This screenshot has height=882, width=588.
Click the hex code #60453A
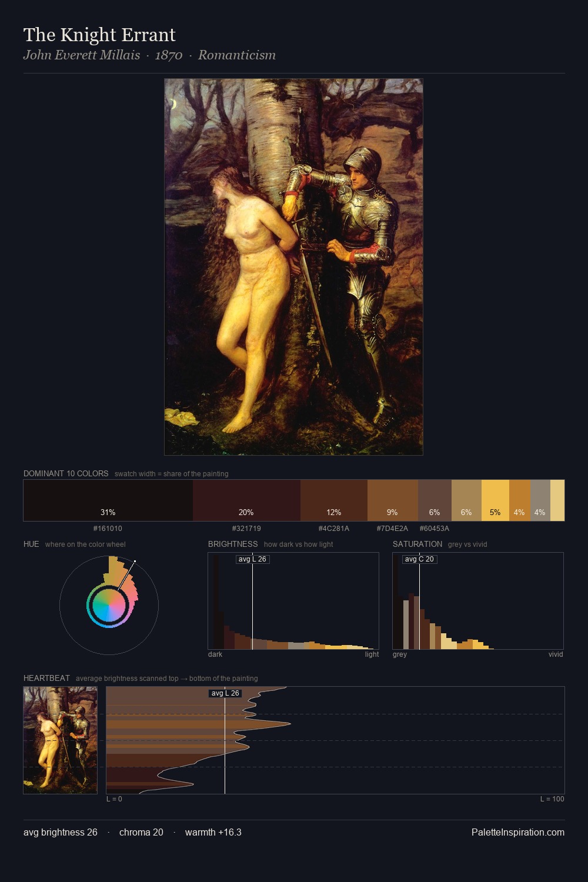435,529
